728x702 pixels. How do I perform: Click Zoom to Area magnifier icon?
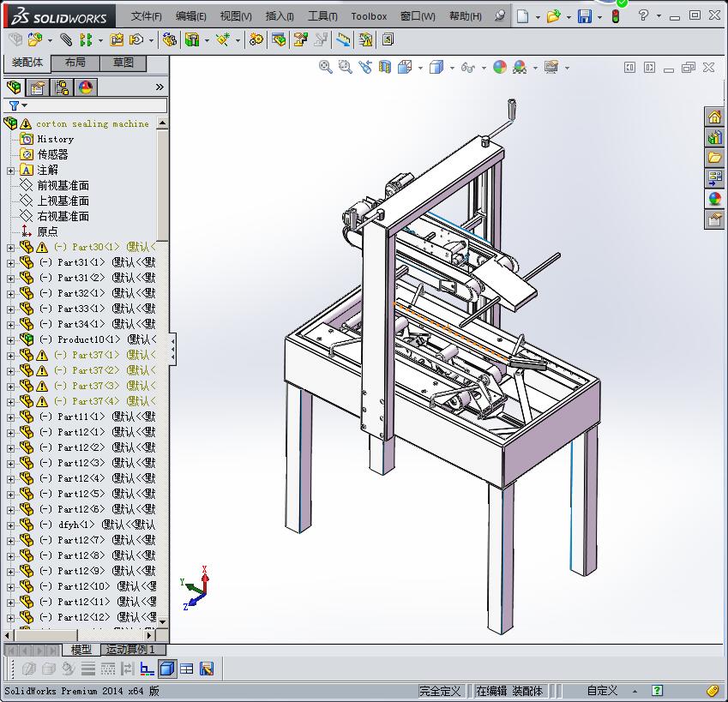click(345, 67)
